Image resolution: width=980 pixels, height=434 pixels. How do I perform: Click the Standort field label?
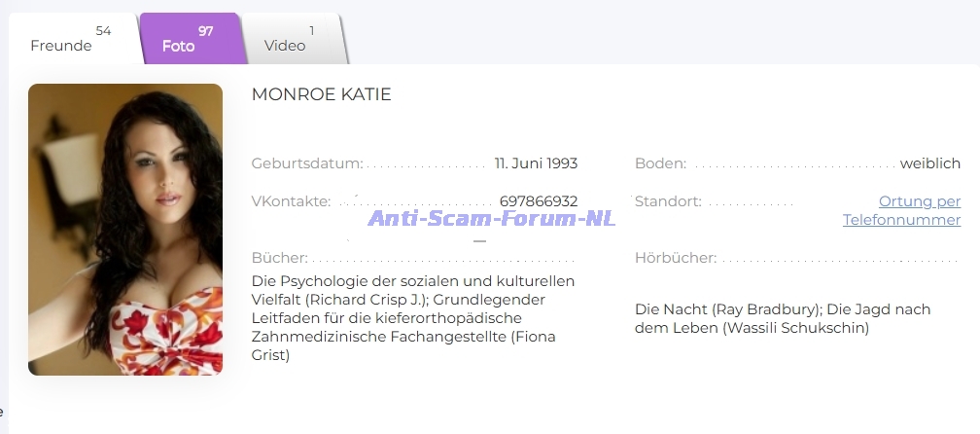(668, 201)
